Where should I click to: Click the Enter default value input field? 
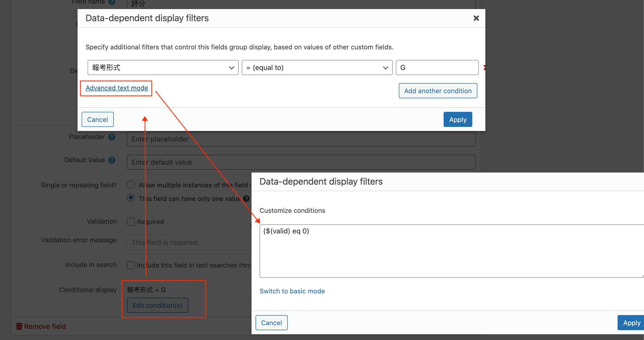click(301, 162)
